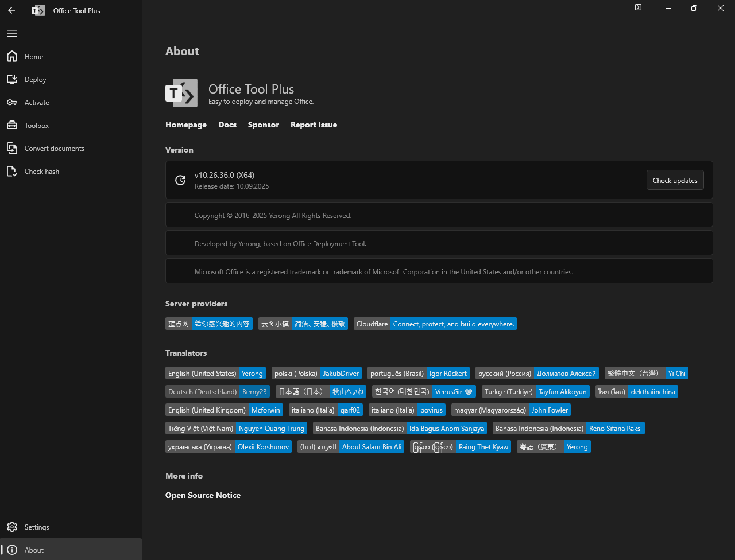Click the Türkçe Tayfun Akkoyun badge
This screenshot has height=560, width=735.
pyautogui.click(x=536, y=392)
